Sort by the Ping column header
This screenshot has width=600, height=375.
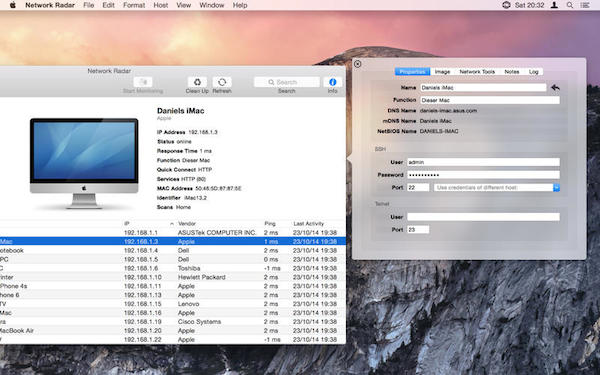coord(270,223)
